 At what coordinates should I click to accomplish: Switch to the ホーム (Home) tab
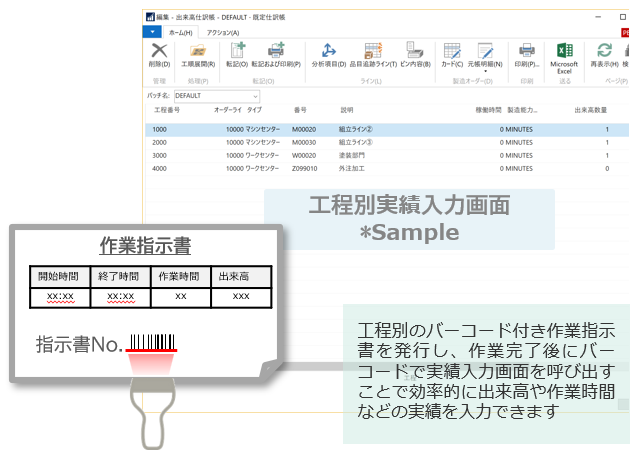click(180, 32)
